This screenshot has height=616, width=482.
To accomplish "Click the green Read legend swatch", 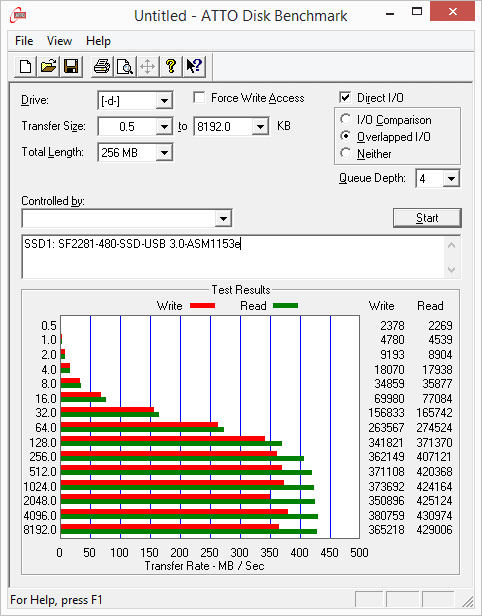I will tap(285, 305).
